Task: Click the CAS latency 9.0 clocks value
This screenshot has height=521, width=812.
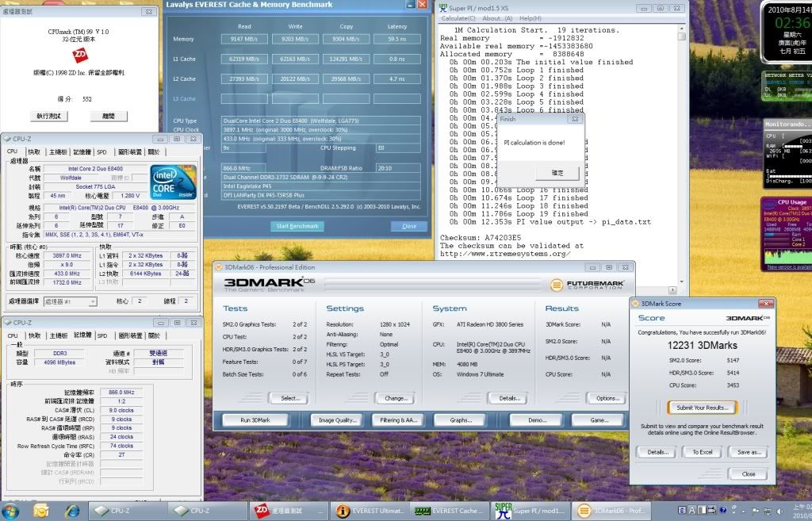Action: point(121,410)
